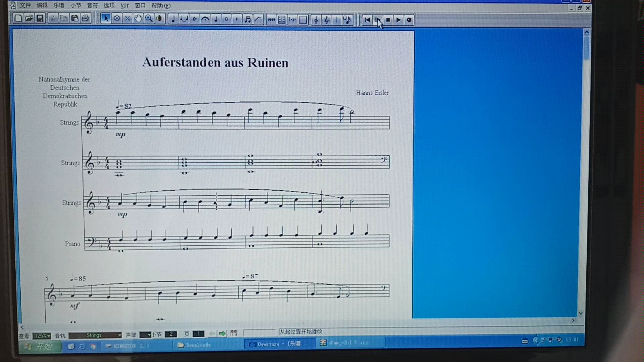Click the chart/table icon in the toolbar
644x362 pixels.
click(282, 20)
